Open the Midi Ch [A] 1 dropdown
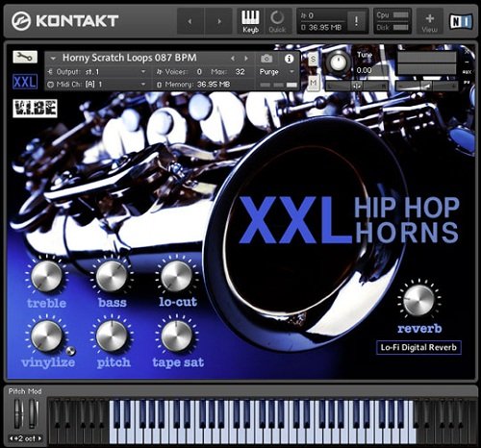 pos(96,85)
